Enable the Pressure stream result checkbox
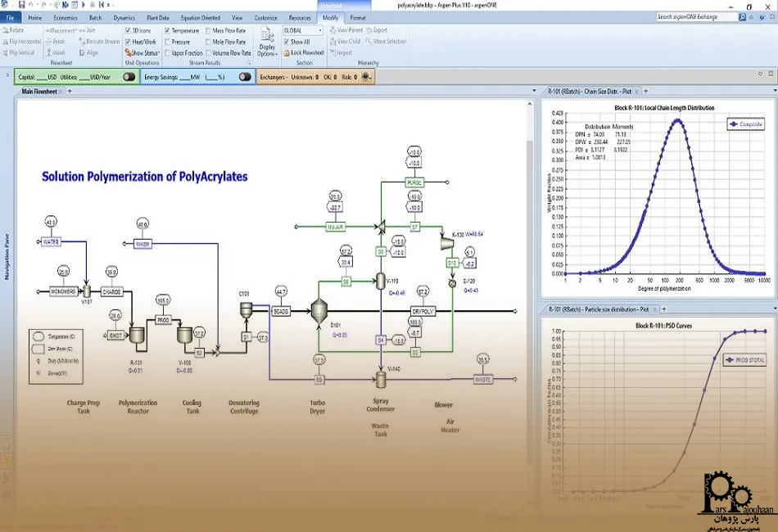 [x=167, y=42]
